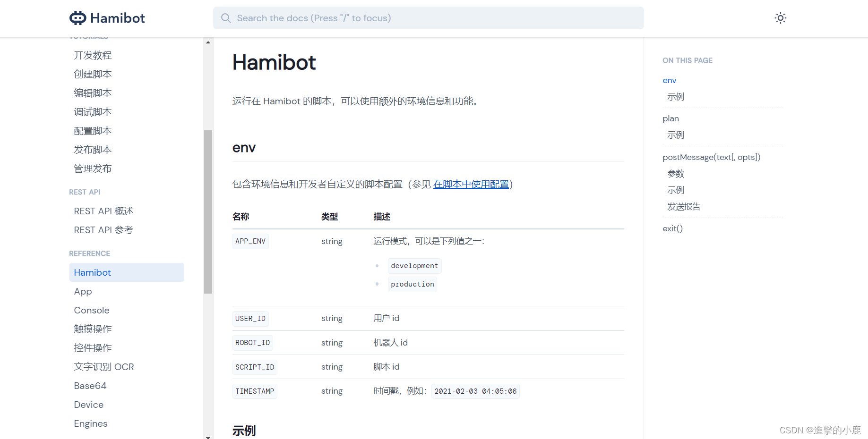The image size is (868, 439).
Task: Click the 示例 section heading in content
Action: tap(244, 431)
